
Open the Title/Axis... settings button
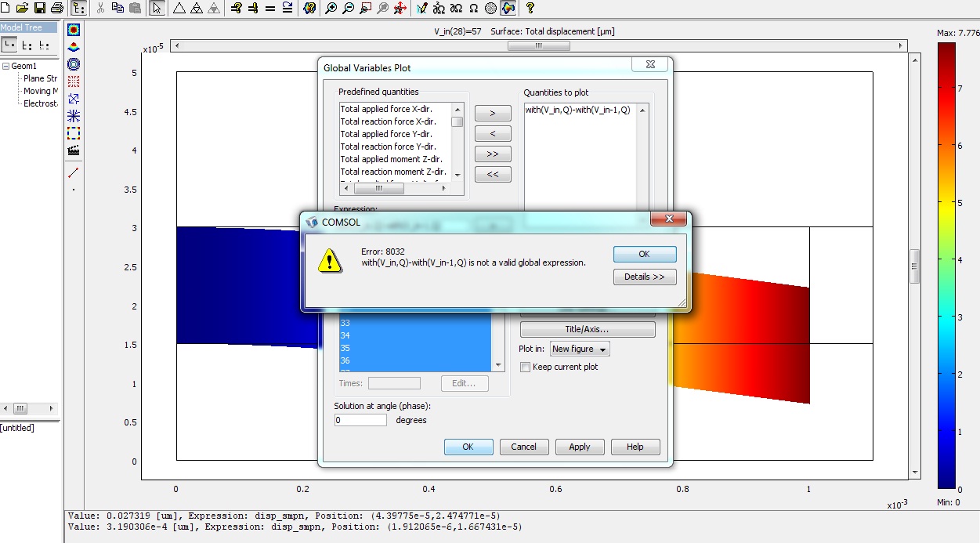tap(587, 329)
